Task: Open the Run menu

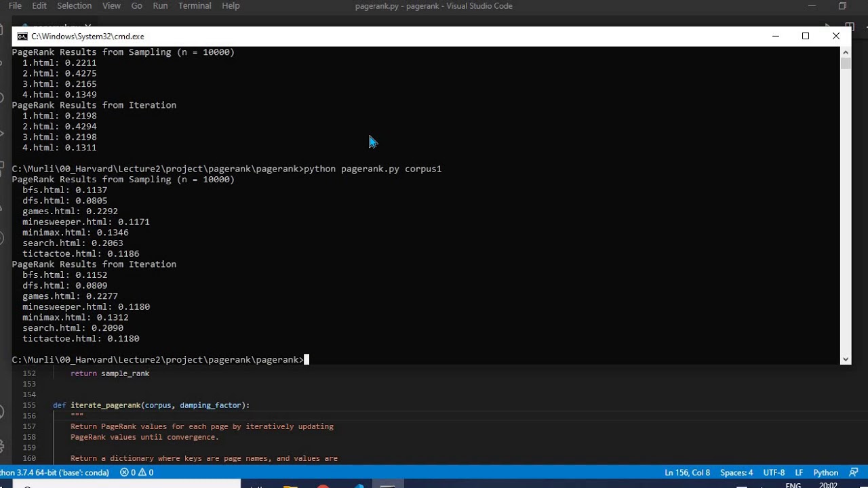Action: pyautogui.click(x=160, y=5)
